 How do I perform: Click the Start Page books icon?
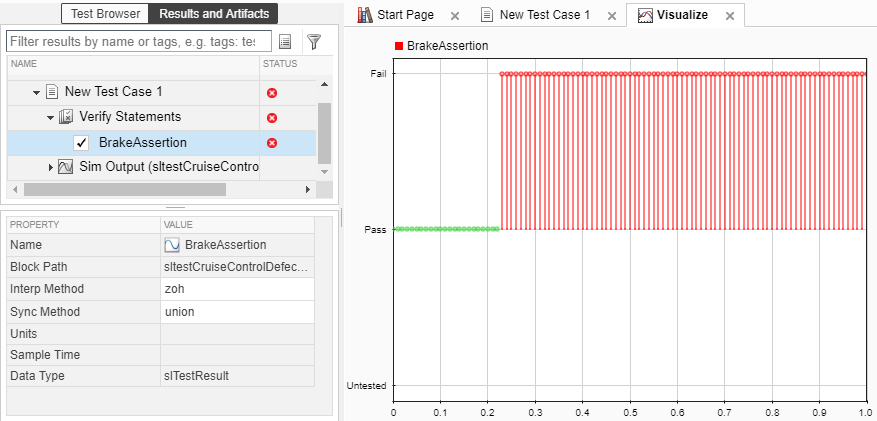(x=365, y=15)
